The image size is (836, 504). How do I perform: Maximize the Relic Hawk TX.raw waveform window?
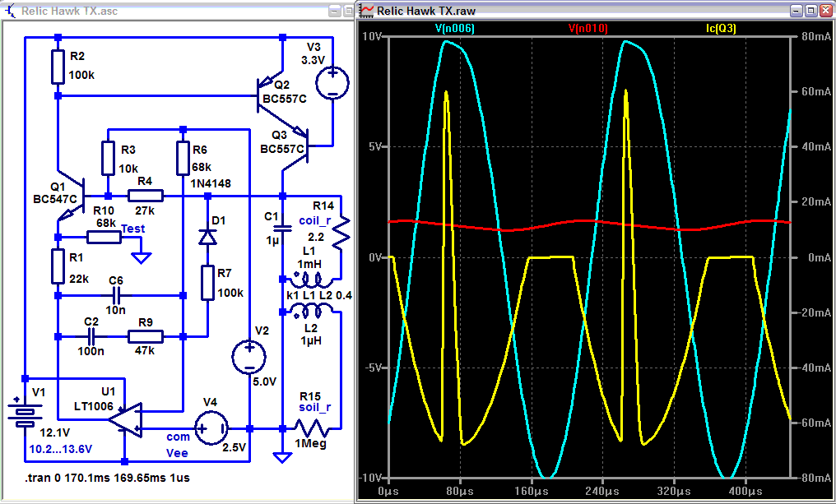(x=810, y=11)
